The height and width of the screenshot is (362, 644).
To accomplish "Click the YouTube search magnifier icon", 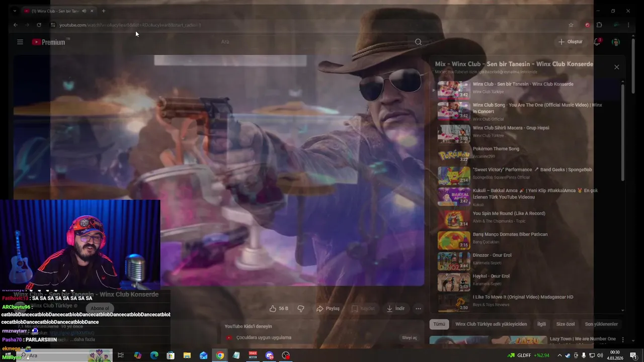I will pos(418,42).
